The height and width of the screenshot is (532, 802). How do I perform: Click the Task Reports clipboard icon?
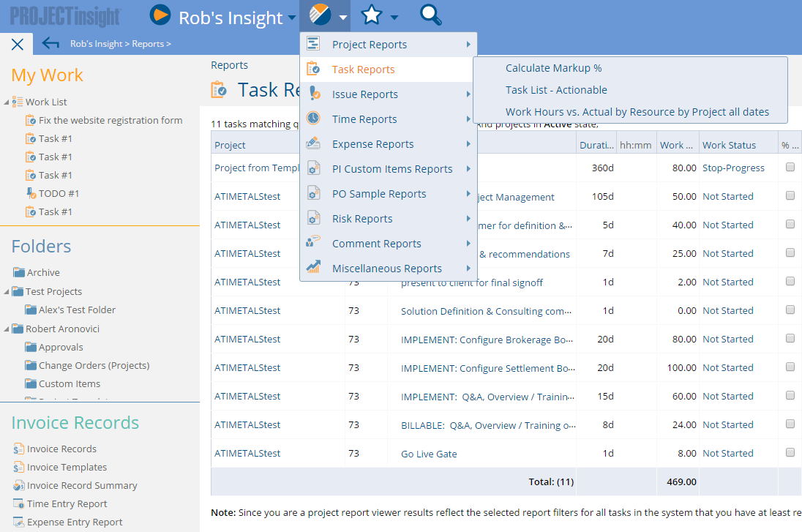(x=313, y=69)
